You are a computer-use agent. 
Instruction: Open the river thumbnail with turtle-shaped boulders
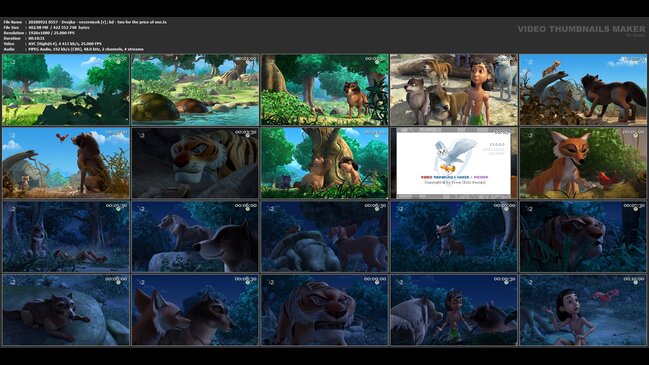tap(195, 89)
